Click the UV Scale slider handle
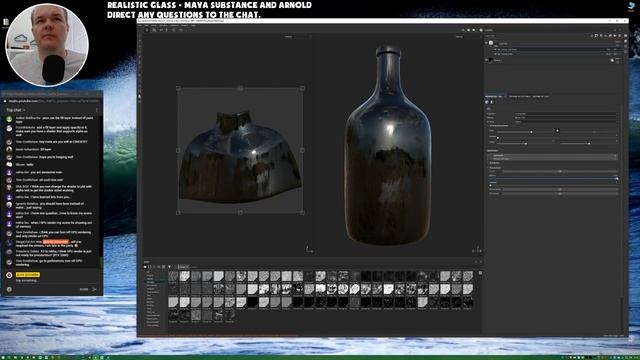The height and width of the screenshot is (360, 640). pos(531,132)
